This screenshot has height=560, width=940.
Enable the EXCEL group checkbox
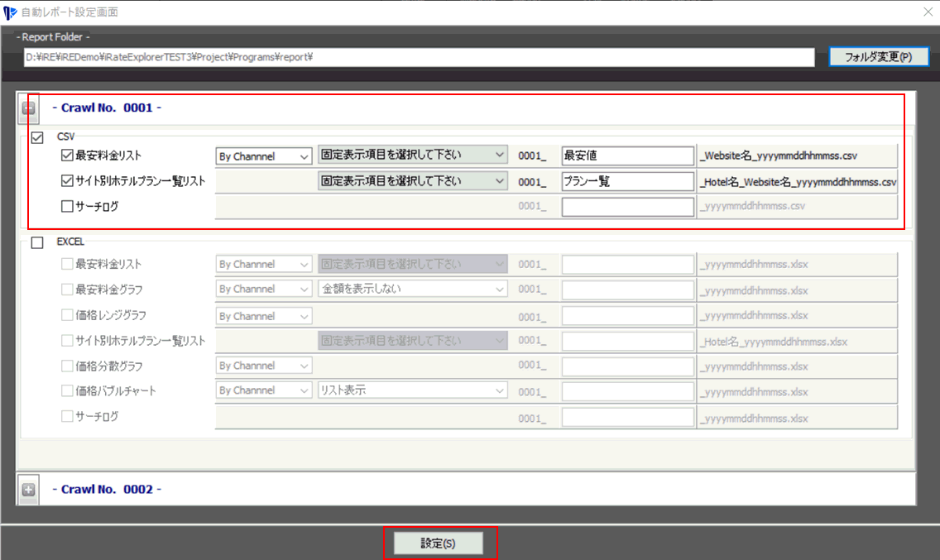(36, 242)
